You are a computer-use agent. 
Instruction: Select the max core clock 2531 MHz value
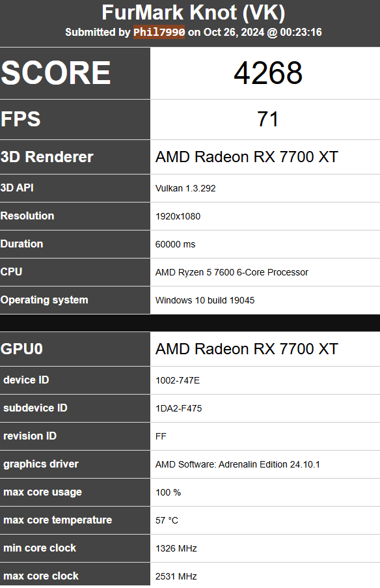(x=176, y=576)
